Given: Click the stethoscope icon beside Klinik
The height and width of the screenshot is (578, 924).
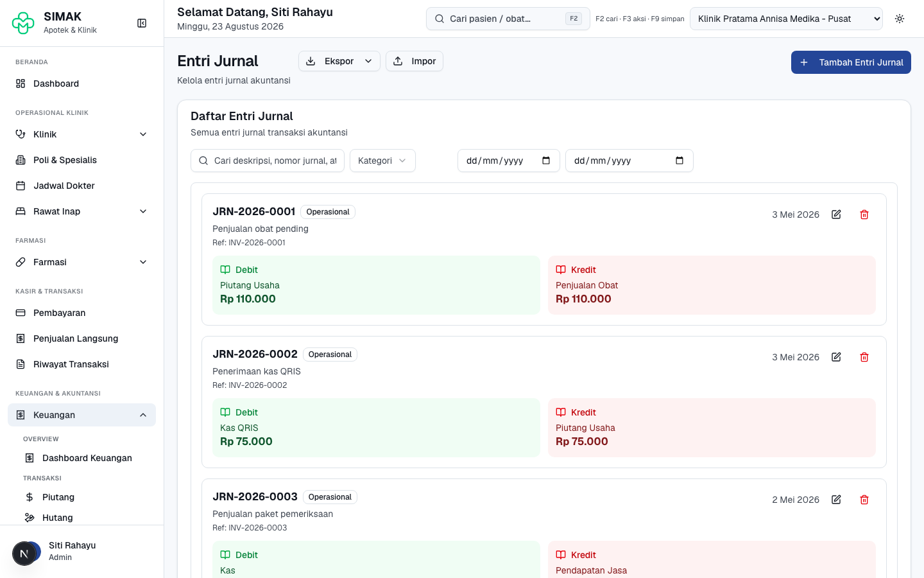Looking at the screenshot, I should (21, 134).
